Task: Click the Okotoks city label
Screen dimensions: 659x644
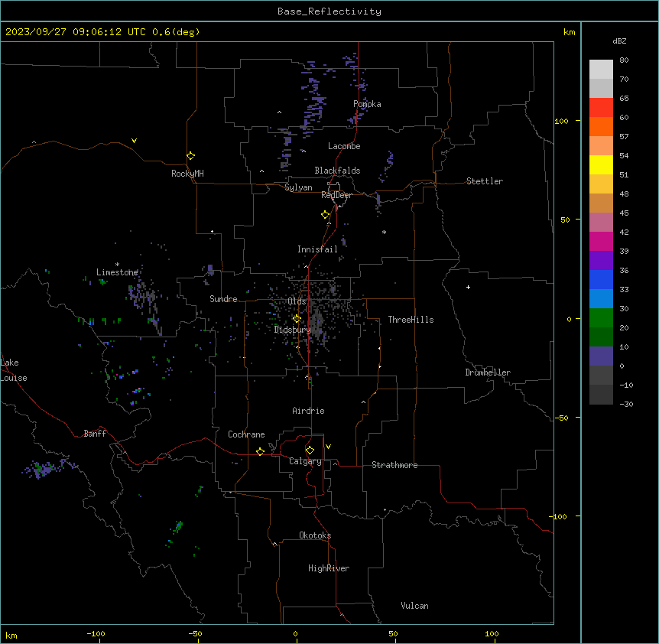Action: point(315,535)
